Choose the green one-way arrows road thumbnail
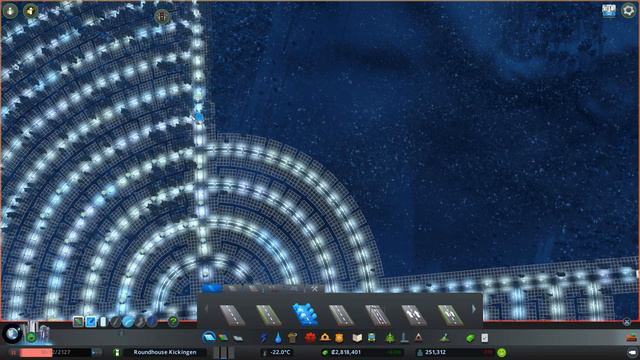This screenshot has width=640, height=360. [450, 315]
